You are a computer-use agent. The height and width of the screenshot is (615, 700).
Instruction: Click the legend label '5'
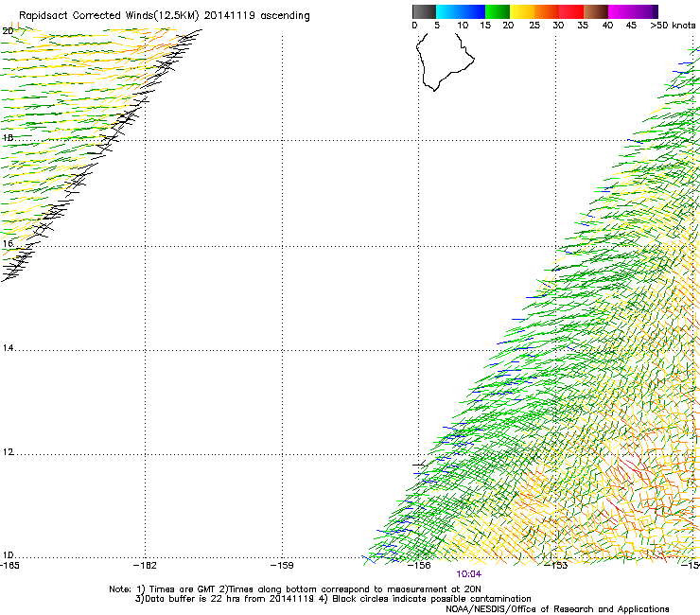coord(437,26)
